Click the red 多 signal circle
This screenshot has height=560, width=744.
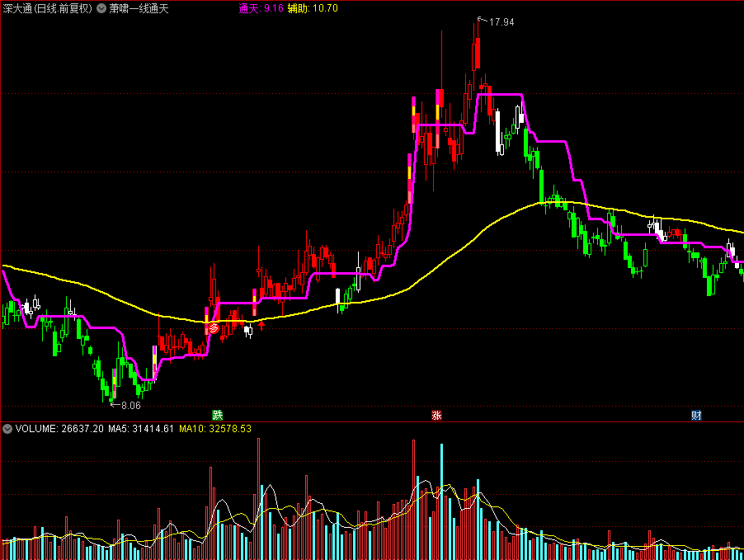214,328
